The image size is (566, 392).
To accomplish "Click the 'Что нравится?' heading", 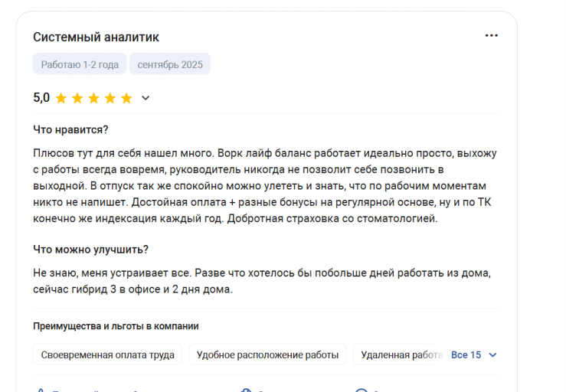I will point(70,129).
